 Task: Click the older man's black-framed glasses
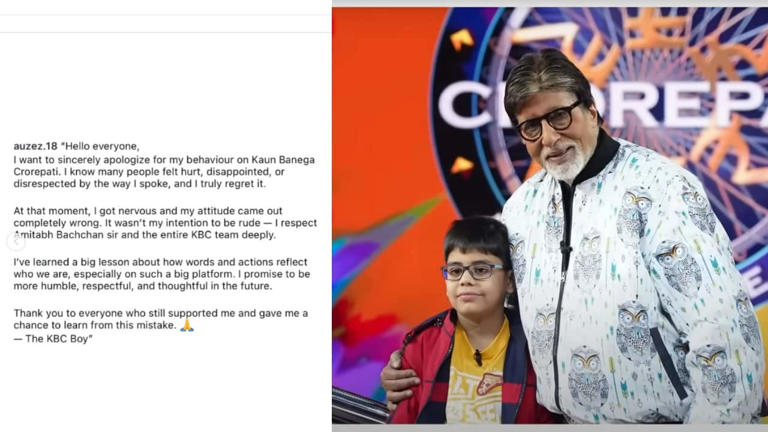pyautogui.click(x=549, y=121)
